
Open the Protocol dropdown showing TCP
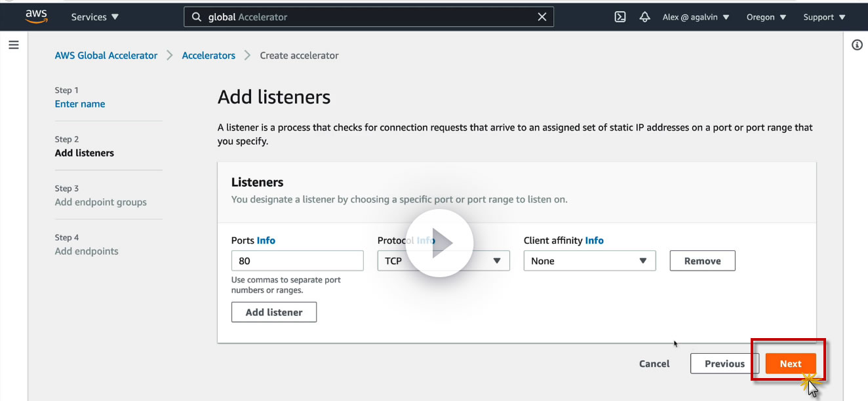pos(444,261)
